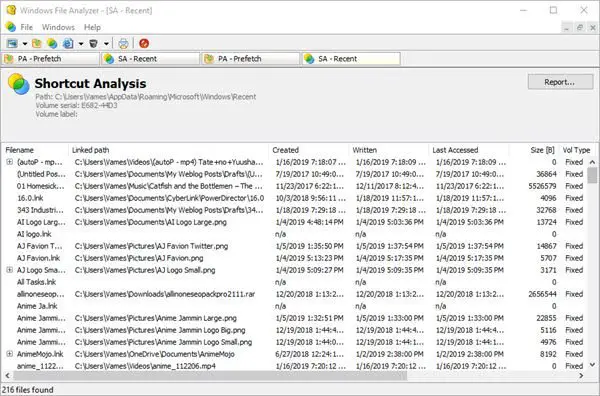Click the Report... button
600x396 pixels.
[x=560, y=82]
